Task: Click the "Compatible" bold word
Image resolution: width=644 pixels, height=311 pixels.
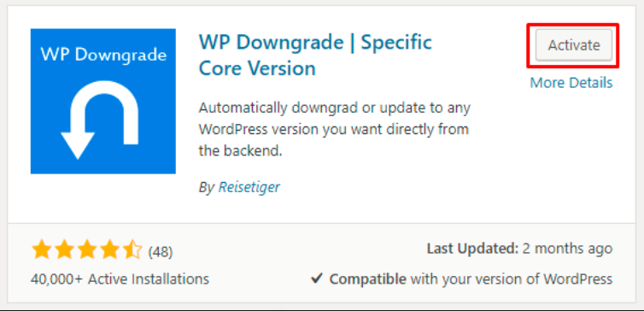Action: pos(367,279)
